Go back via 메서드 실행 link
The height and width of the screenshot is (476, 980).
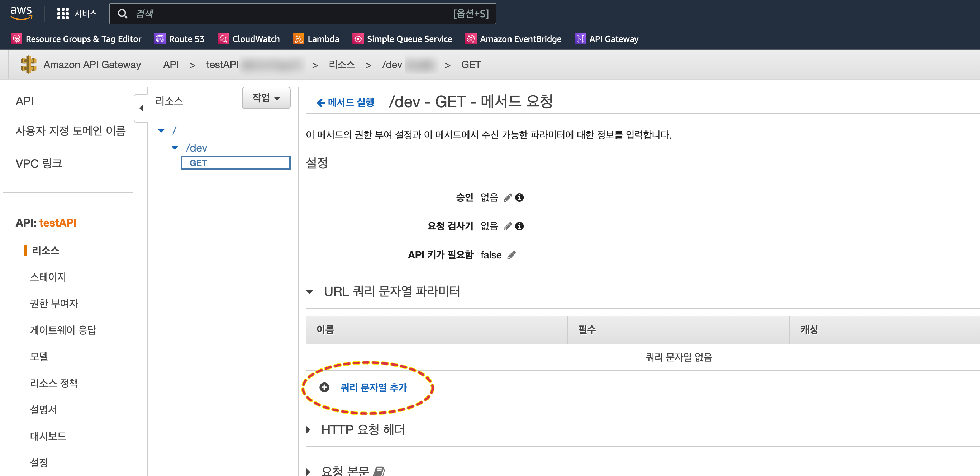(x=346, y=102)
